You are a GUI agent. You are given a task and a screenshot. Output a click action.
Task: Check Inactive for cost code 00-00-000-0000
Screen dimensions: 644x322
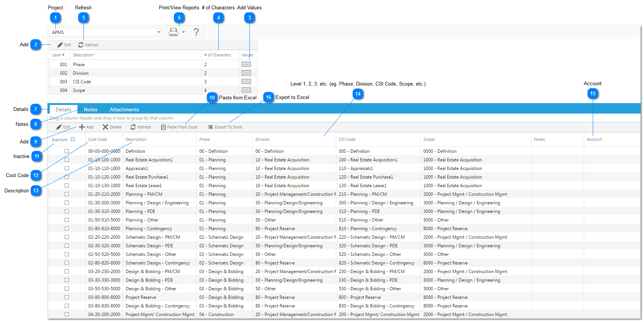coord(67,151)
